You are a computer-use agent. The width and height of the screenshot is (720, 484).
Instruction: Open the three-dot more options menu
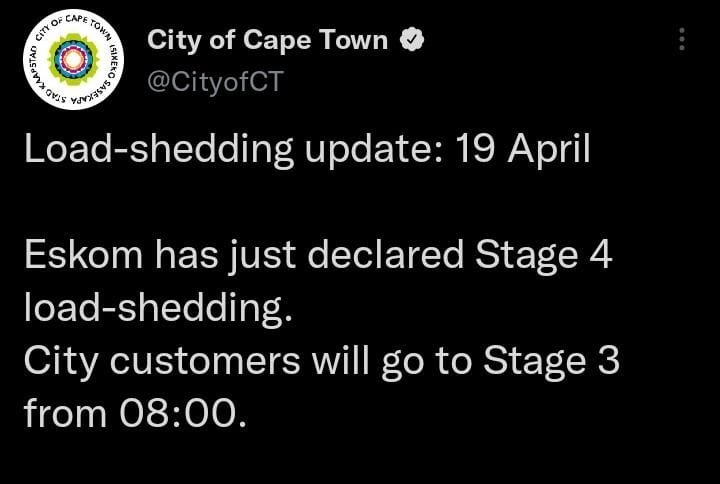tap(682, 39)
